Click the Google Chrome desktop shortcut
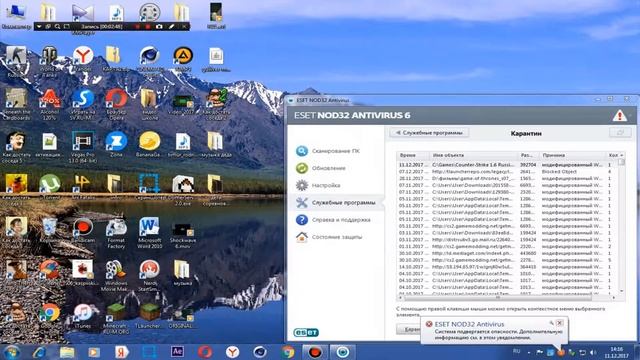 49,316
